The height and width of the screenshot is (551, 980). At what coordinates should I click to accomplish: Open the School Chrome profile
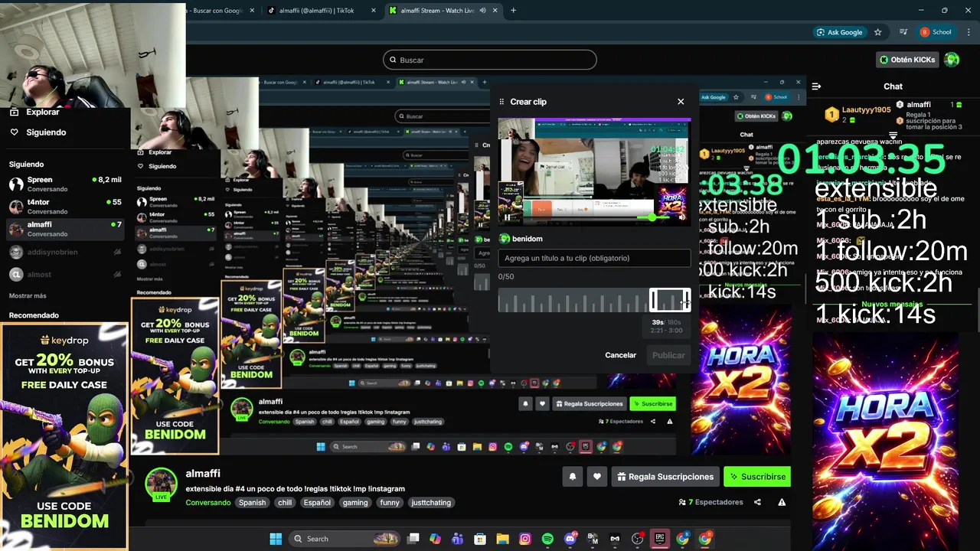click(936, 32)
